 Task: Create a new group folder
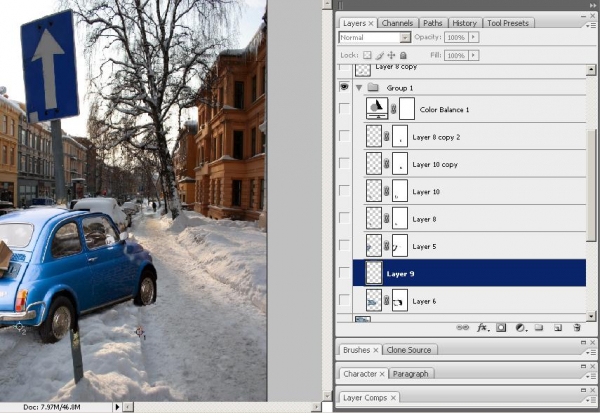click(x=539, y=328)
